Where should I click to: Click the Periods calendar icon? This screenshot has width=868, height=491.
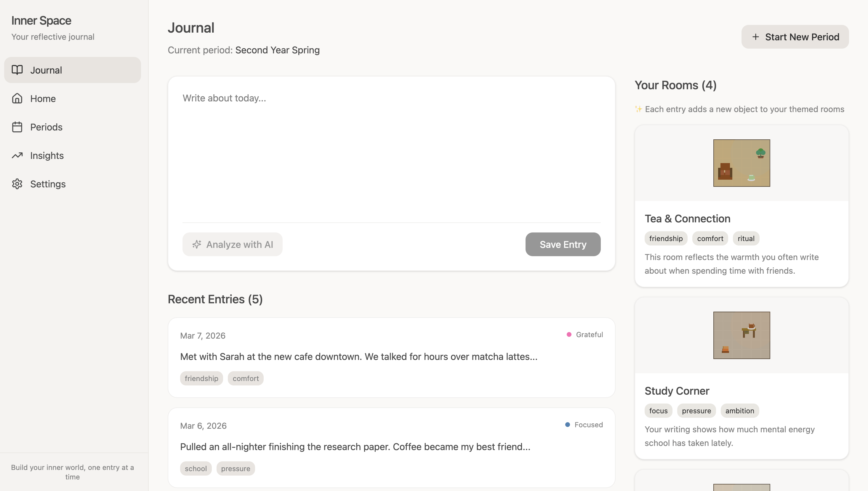tap(17, 127)
